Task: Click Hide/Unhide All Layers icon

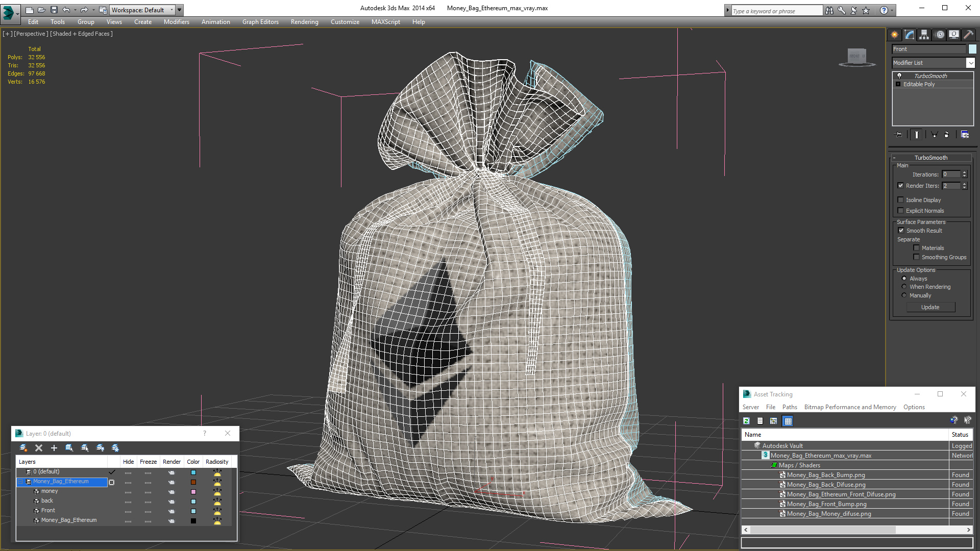Action: 100,448
